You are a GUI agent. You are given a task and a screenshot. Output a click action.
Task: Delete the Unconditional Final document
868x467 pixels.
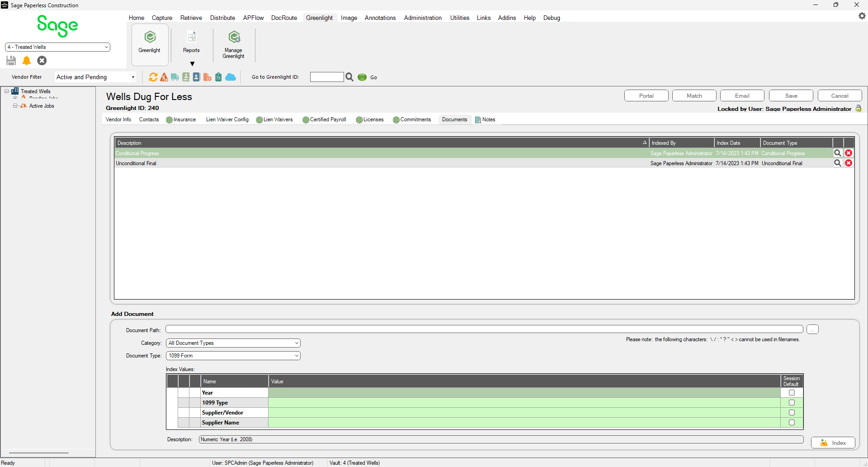pos(849,163)
